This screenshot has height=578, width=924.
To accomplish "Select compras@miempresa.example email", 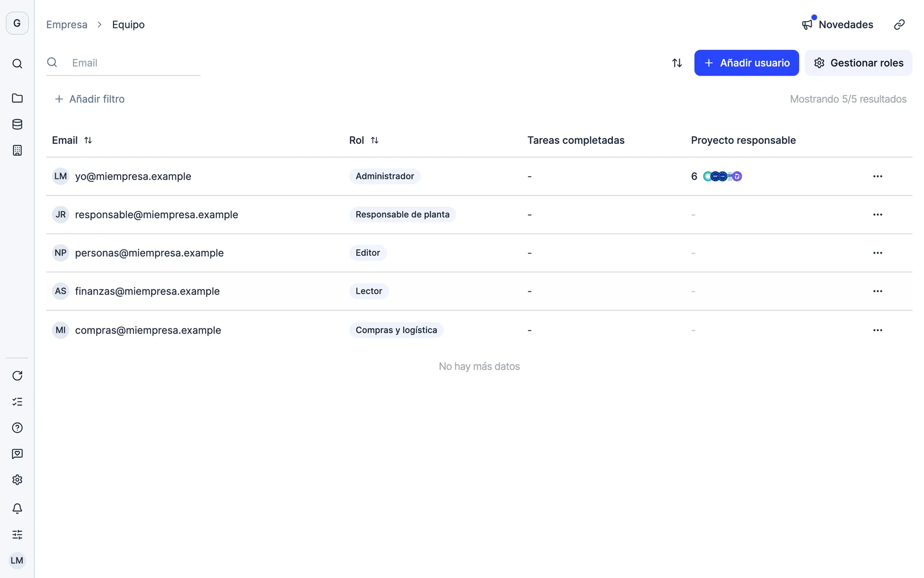I will point(148,330).
